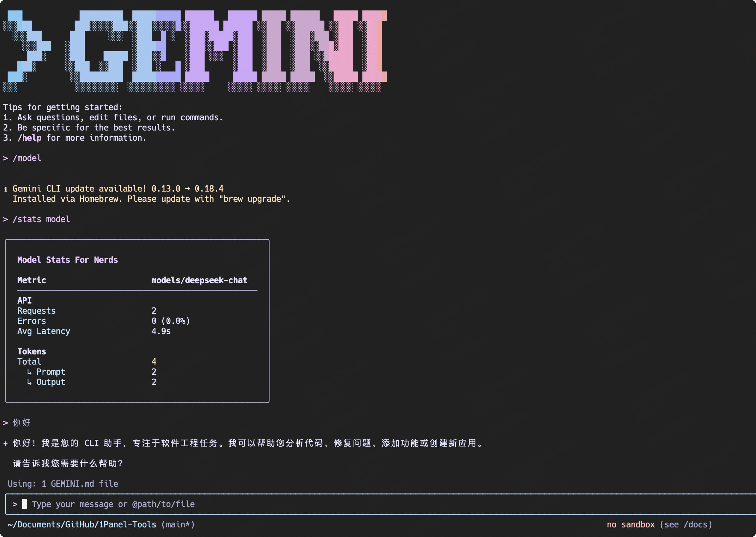Select the /help command in the tips list
This screenshot has height=537, width=756.
click(30, 138)
